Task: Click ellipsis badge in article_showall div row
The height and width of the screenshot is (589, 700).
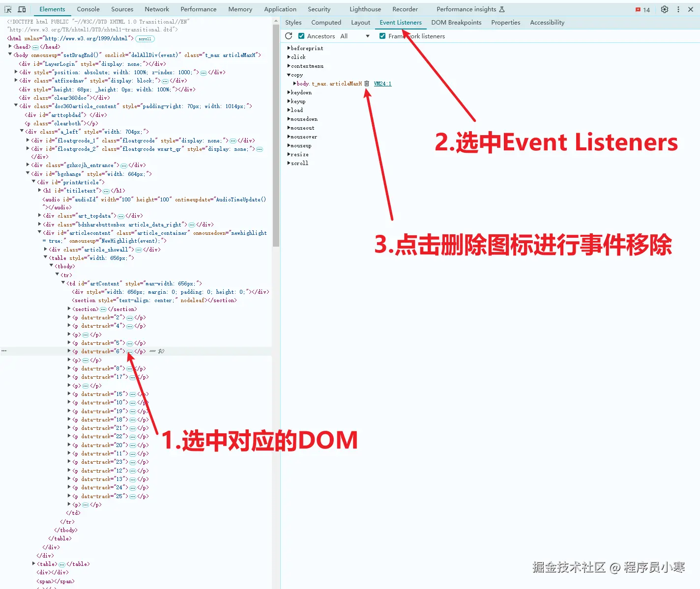Action: pos(139,250)
